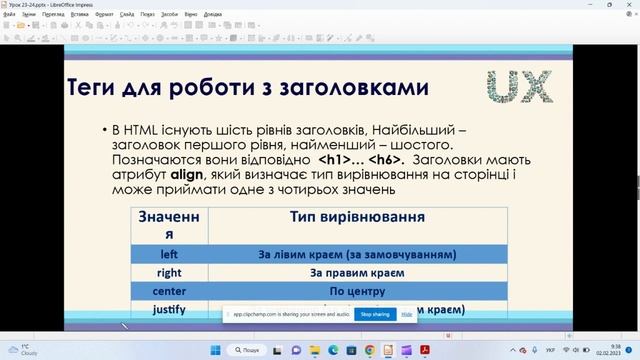Click the weather widget showing Cloudy
Screen dimensions: 640x360
23,350
